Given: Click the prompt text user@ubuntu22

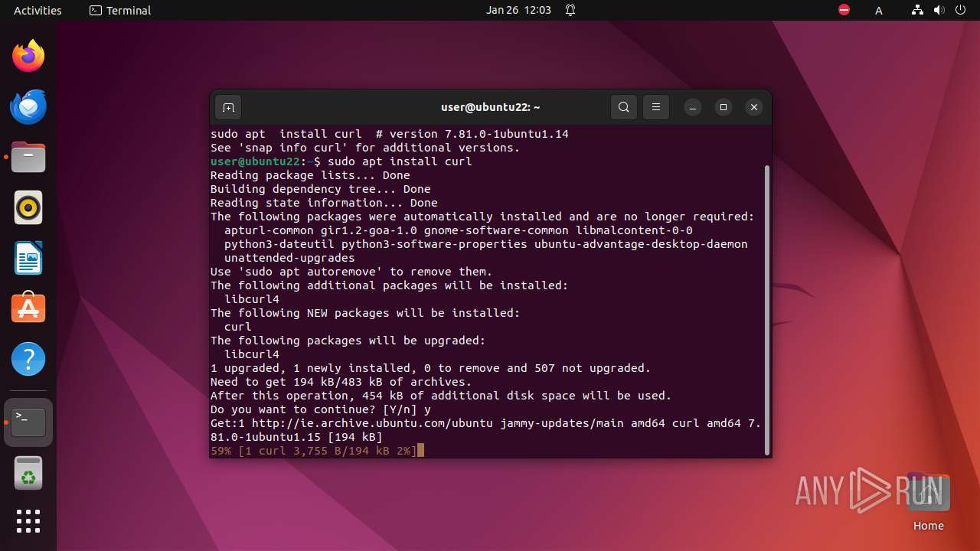Looking at the screenshot, I should click(x=255, y=161).
